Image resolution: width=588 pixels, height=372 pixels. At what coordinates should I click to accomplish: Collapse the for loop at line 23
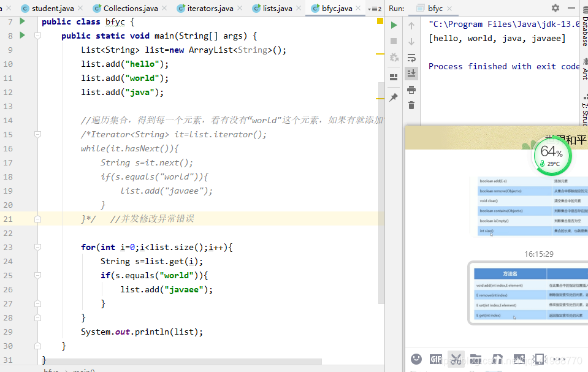(x=37, y=246)
